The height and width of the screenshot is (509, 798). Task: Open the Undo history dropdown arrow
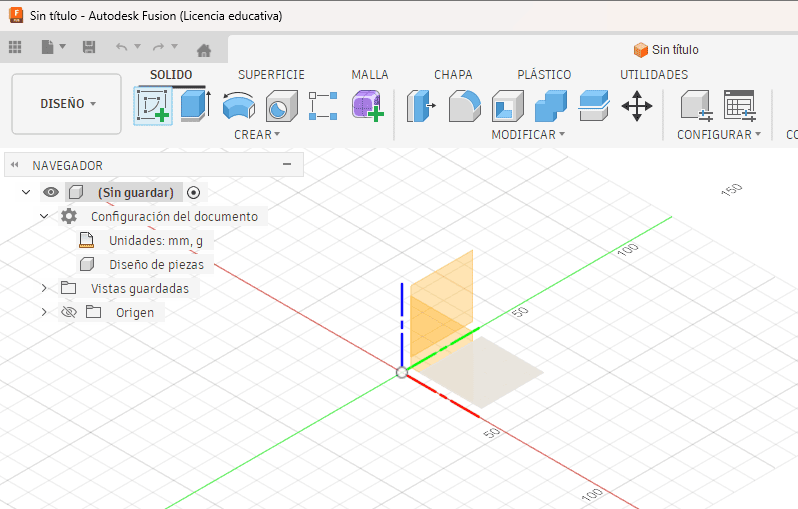137,46
